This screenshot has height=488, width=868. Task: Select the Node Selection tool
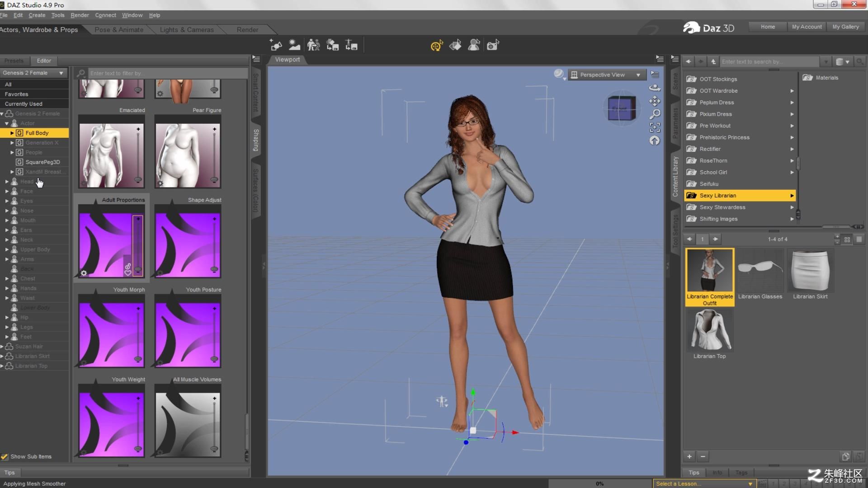[x=474, y=45]
